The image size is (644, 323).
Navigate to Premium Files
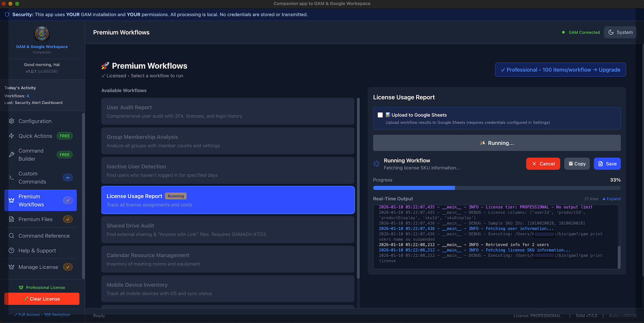40,219
